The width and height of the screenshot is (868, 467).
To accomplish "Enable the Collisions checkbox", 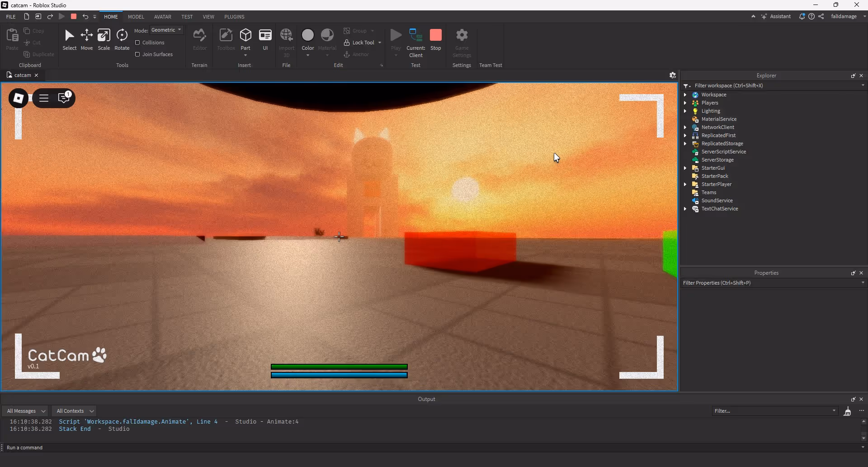I will (x=137, y=43).
